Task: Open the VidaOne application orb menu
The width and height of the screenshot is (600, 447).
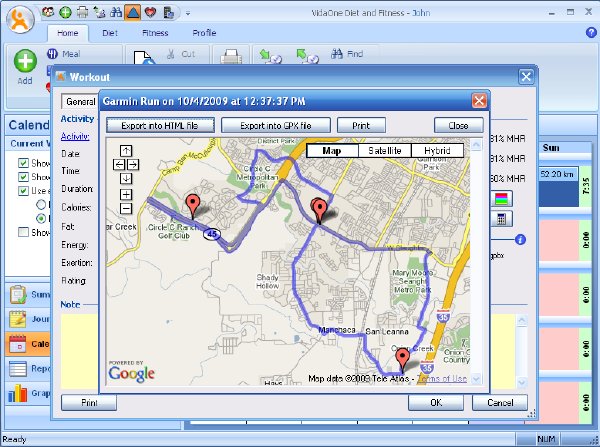Action: (21, 20)
